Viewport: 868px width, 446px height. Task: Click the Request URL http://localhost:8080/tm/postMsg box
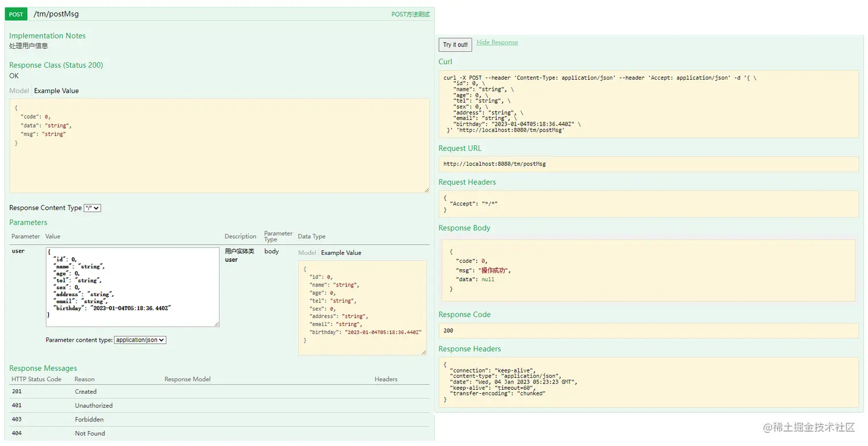(x=649, y=164)
